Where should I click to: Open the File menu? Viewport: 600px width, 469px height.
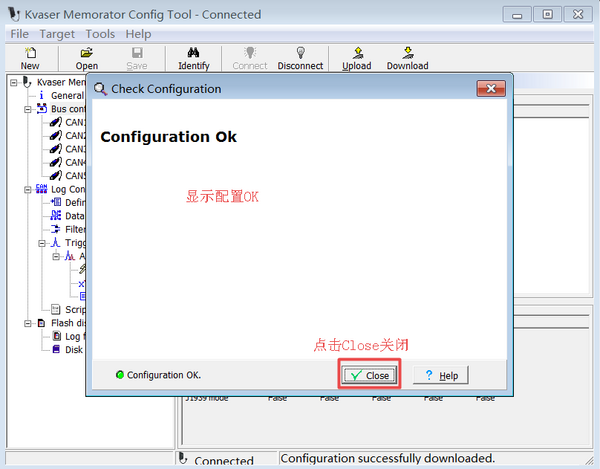[x=20, y=34]
